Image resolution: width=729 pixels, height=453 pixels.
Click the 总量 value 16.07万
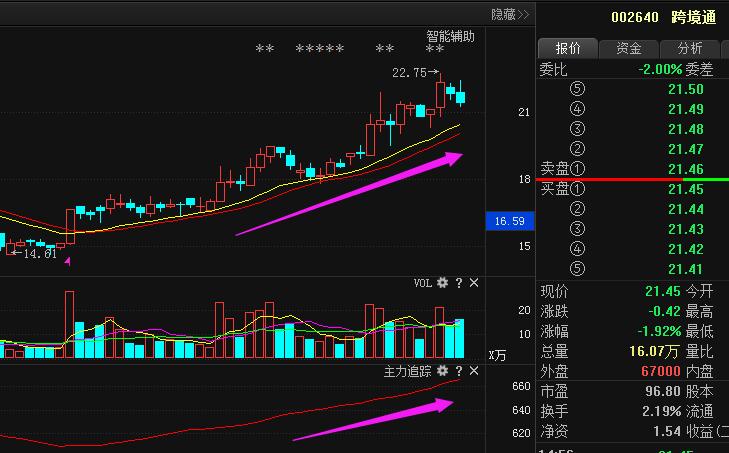pyautogui.click(x=654, y=351)
